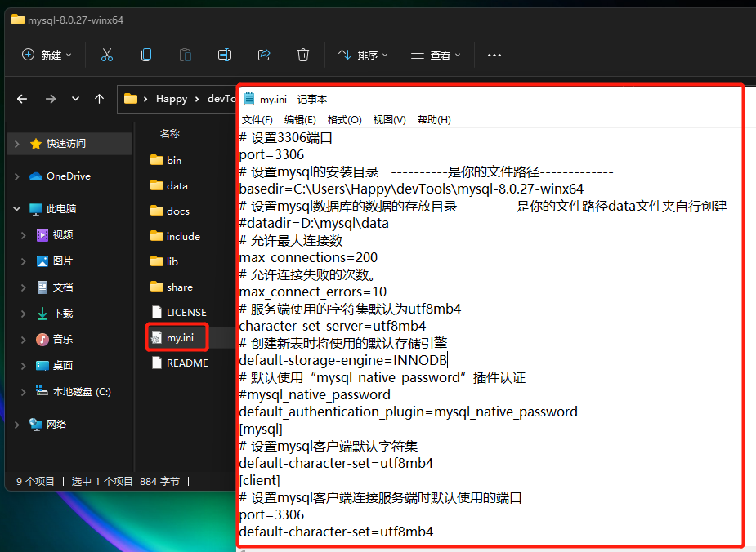This screenshot has height=552, width=756.
Task: Select the bin folder
Action: tap(166, 160)
